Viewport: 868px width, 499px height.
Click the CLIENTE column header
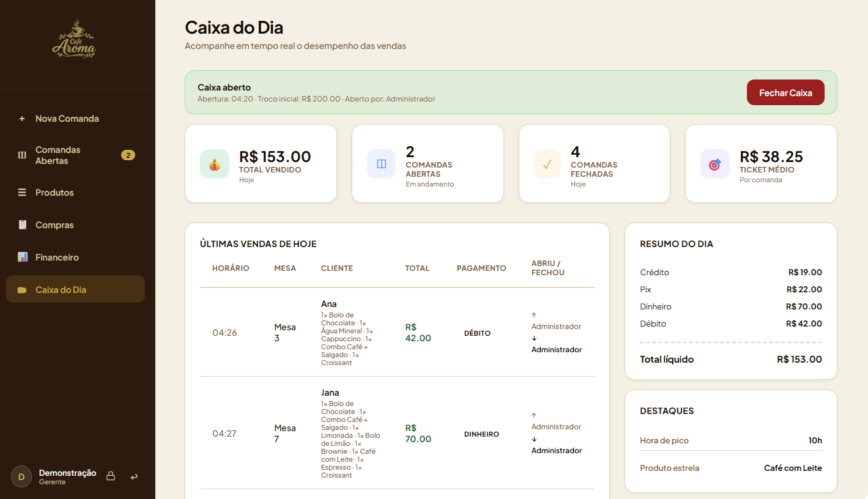337,268
